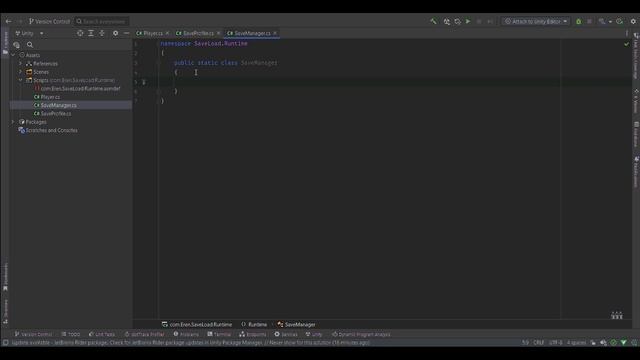
Task: Click Select Opened File locate icon
Action: [80, 33]
